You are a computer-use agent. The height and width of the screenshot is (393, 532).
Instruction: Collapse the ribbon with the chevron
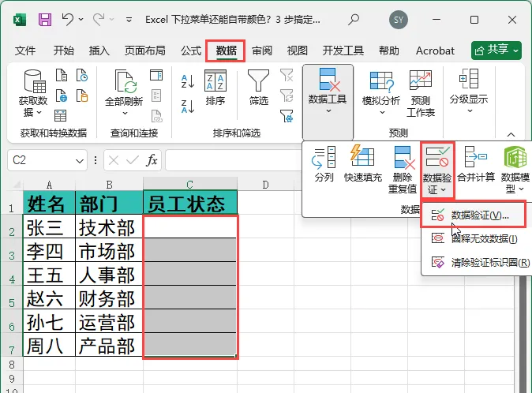(511, 135)
